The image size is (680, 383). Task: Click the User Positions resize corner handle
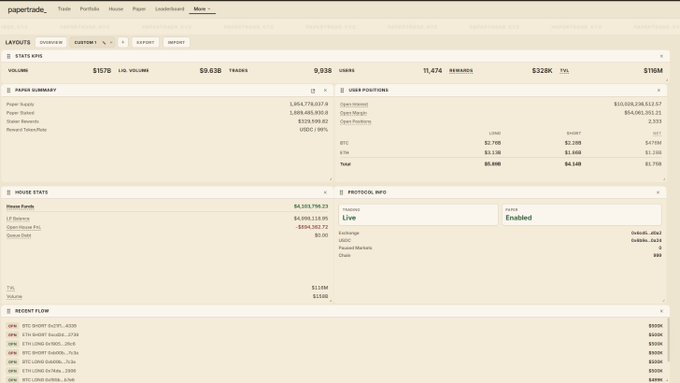664,179
